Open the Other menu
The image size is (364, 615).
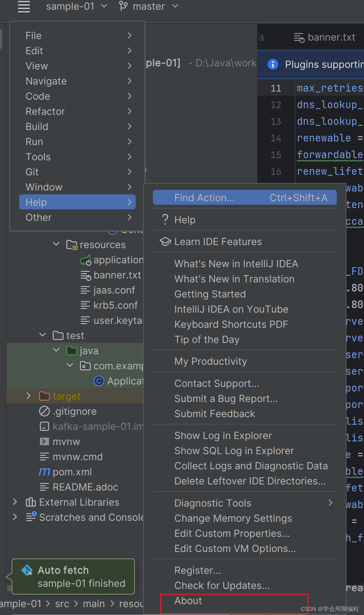click(x=77, y=217)
